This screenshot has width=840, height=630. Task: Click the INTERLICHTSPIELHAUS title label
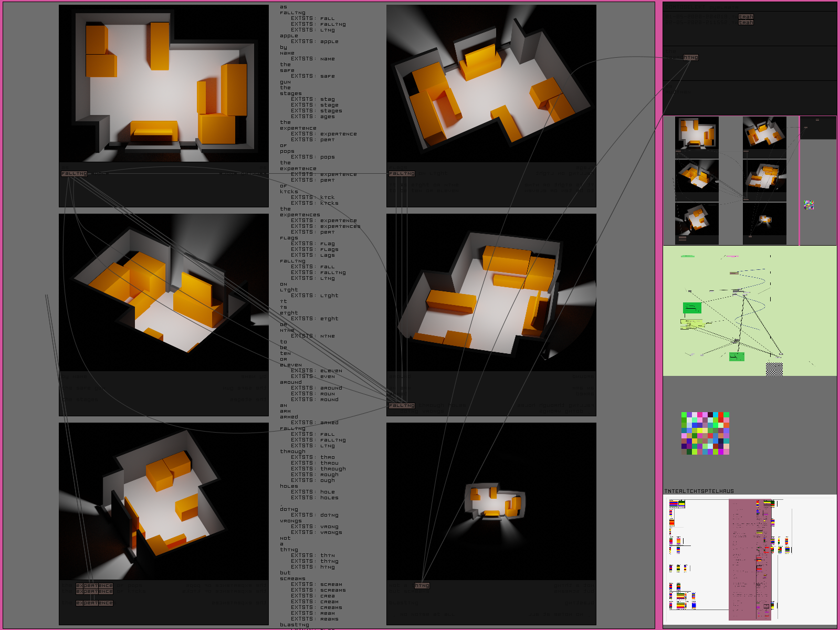[x=699, y=491]
